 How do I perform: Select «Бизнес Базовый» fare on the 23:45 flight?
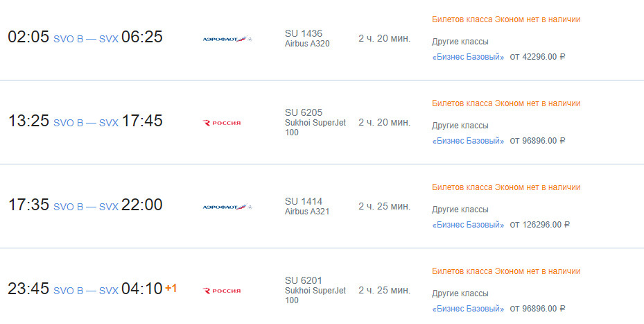point(468,309)
